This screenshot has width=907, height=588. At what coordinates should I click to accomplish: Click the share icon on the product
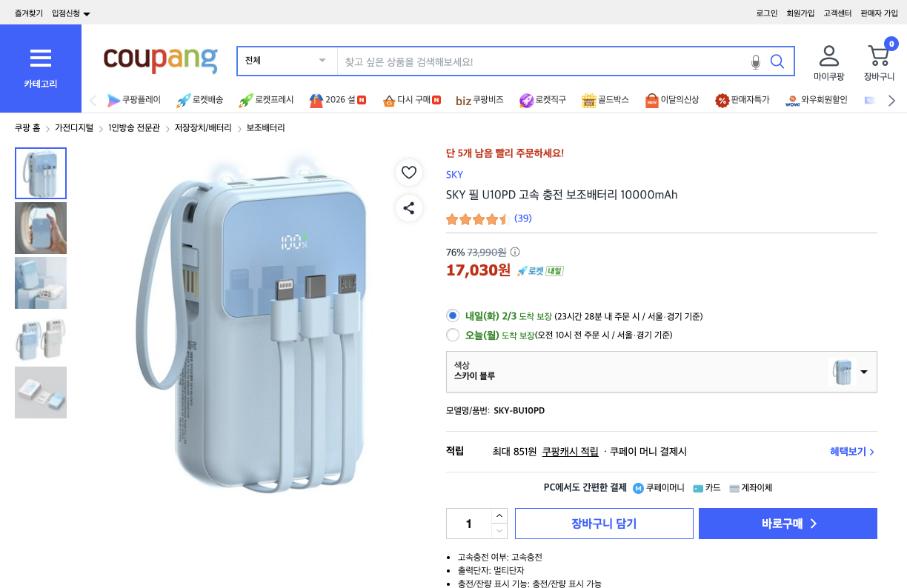pyautogui.click(x=408, y=208)
